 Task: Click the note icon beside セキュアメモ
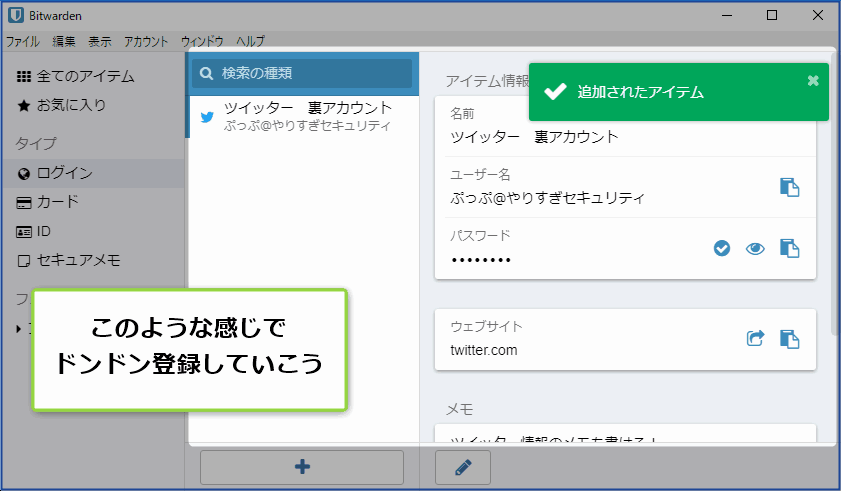click(x=24, y=261)
